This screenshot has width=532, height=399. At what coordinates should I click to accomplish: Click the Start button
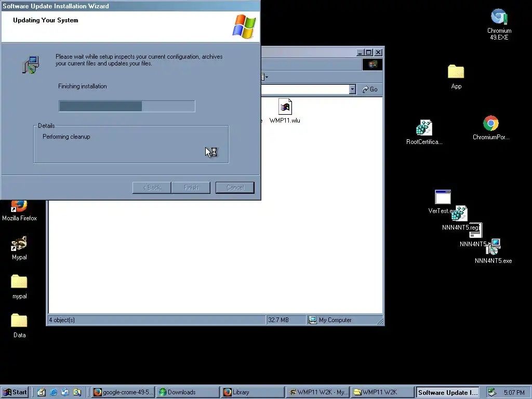click(14, 392)
